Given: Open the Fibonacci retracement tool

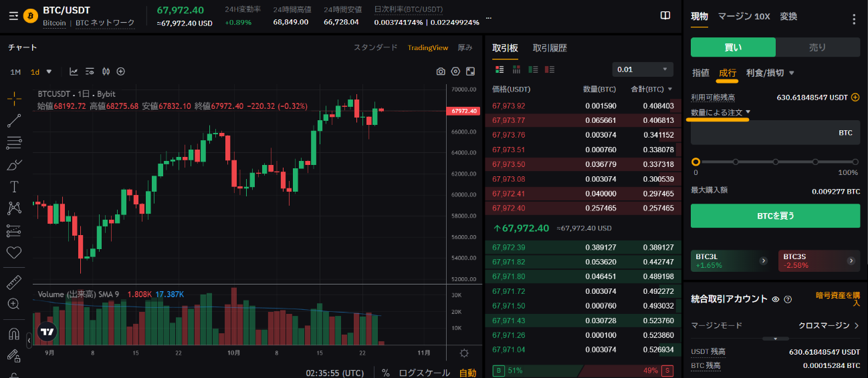Looking at the screenshot, I should click(14, 143).
